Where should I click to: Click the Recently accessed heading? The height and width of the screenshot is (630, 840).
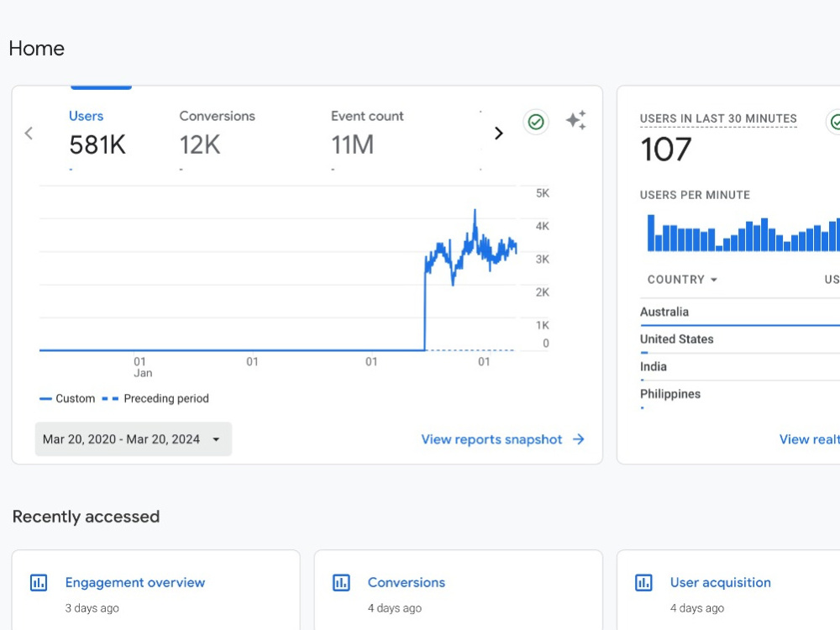point(86,517)
